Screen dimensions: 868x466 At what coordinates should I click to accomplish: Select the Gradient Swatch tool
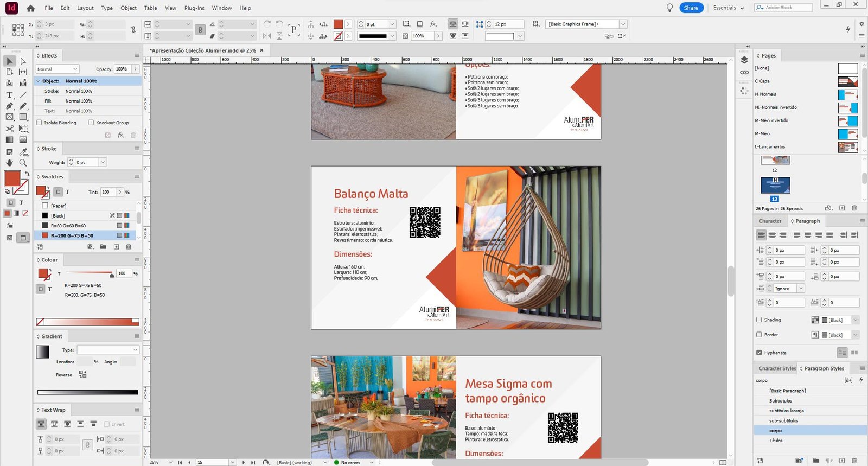click(10, 139)
